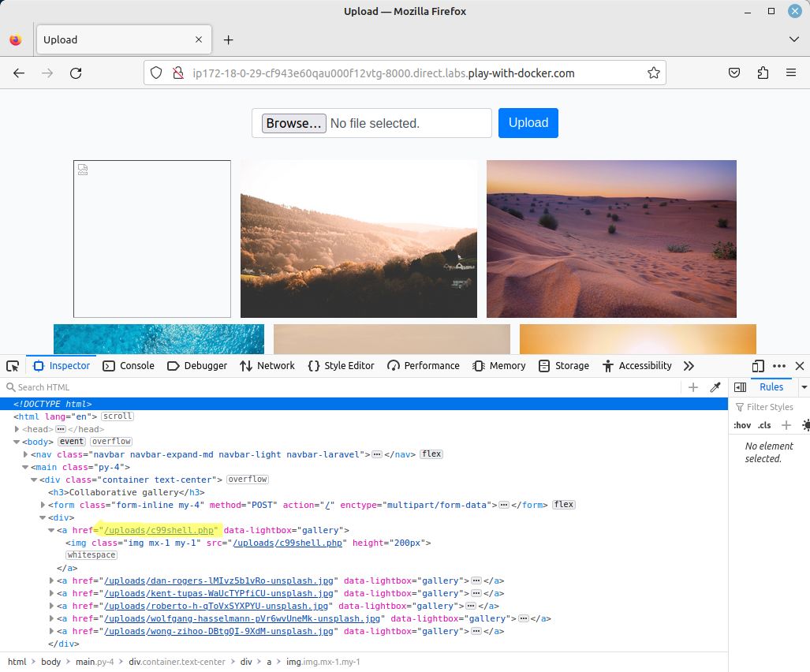810x672 pixels.
Task: Open the Style Editor tab
Action: [x=341, y=366]
